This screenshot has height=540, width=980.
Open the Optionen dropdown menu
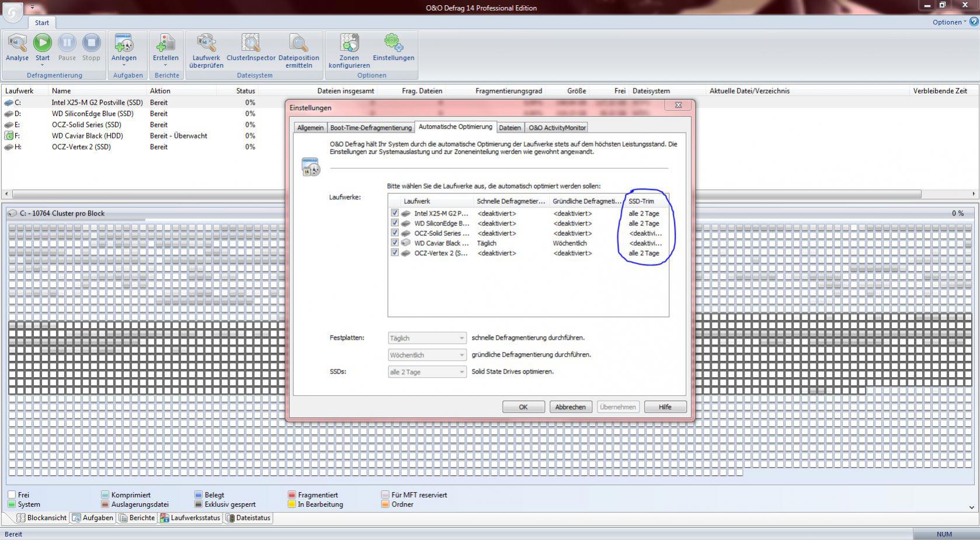point(949,22)
